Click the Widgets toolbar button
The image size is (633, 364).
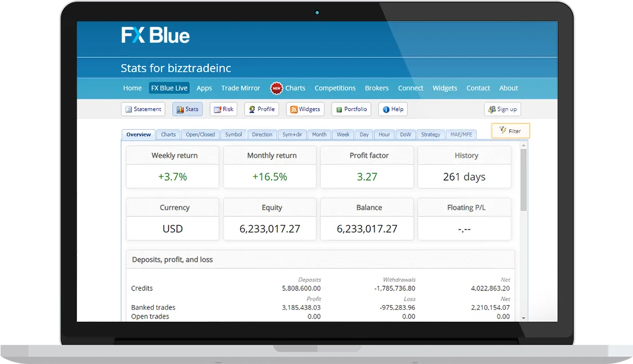(305, 109)
